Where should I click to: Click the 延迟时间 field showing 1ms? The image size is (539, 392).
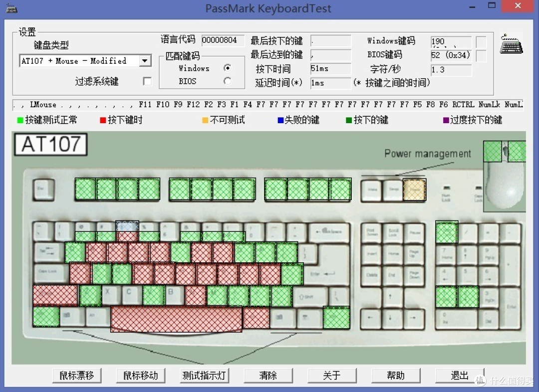coord(331,83)
